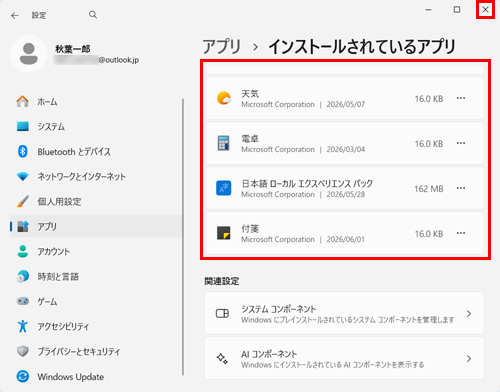Image resolution: width=500 pixels, height=392 pixels.
Task: Open the search magnifier icon
Action: 93,15
